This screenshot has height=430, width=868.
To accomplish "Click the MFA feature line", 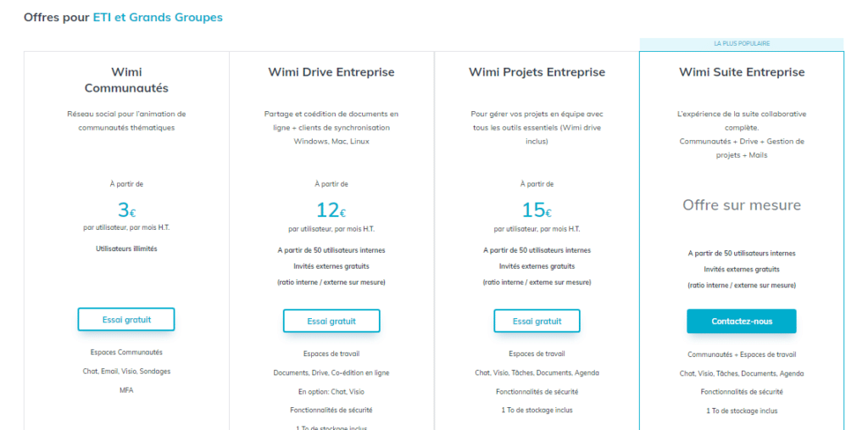I will tap(126, 390).
